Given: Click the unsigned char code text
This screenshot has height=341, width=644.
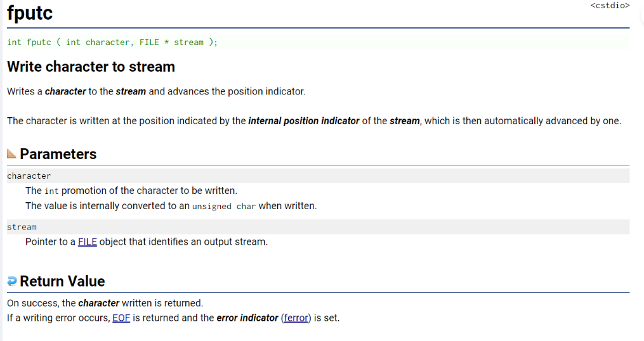Looking at the screenshot, I should pos(224,206).
